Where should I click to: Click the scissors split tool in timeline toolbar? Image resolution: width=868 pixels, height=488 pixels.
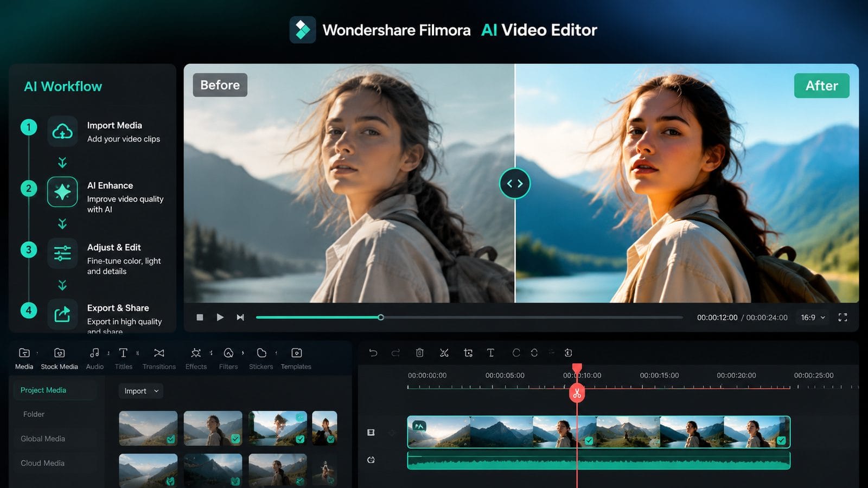click(444, 352)
